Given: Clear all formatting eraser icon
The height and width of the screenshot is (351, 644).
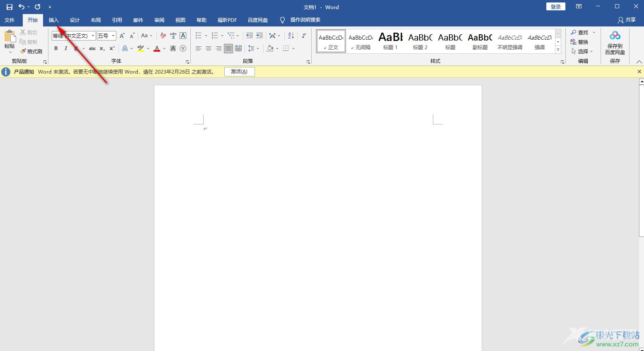Looking at the screenshot, I should click(x=163, y=36).
